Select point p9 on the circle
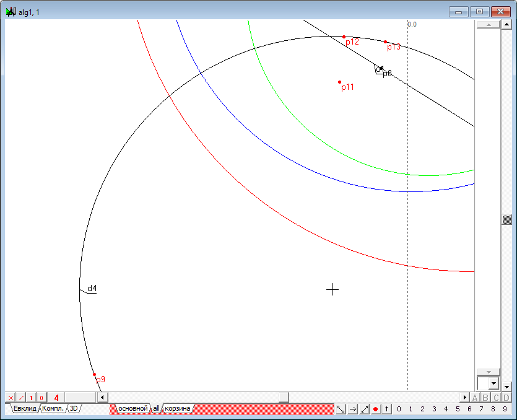517x420 pixels. pos(94,375)
